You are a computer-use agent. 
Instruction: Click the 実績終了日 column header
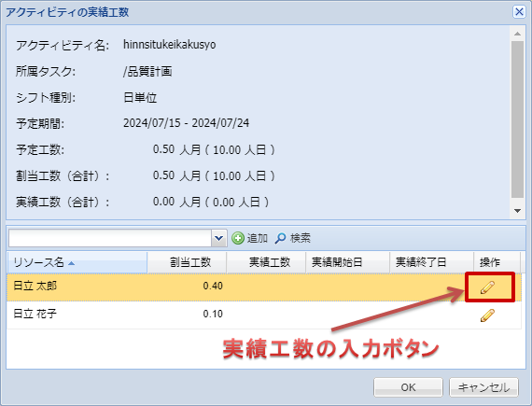pyautogui.click(x=431, y=262)
